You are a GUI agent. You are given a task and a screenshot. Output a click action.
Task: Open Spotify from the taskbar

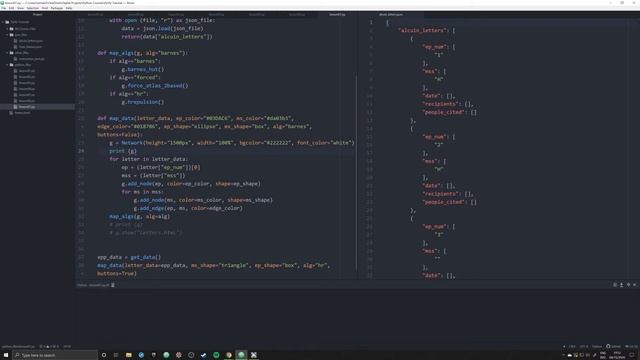(216, 355)
